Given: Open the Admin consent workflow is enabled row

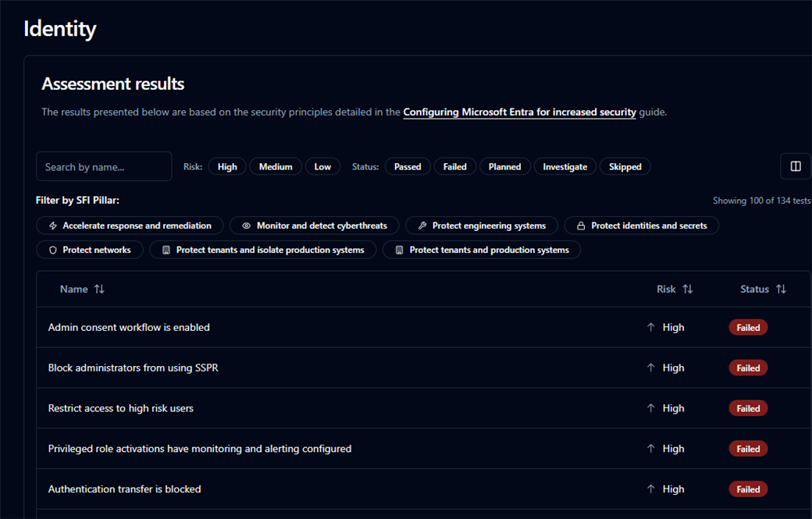Looking at the screenshot, I should tap(129, 328).
